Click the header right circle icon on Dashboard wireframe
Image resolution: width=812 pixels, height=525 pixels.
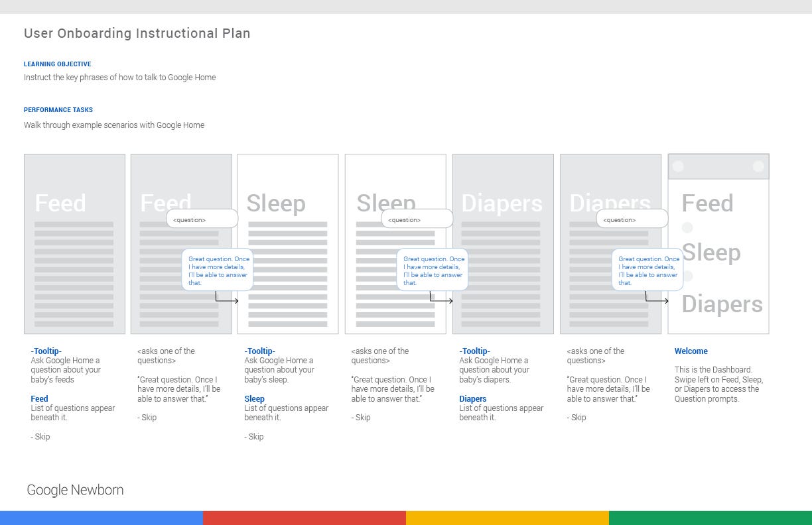coord(758,166)
